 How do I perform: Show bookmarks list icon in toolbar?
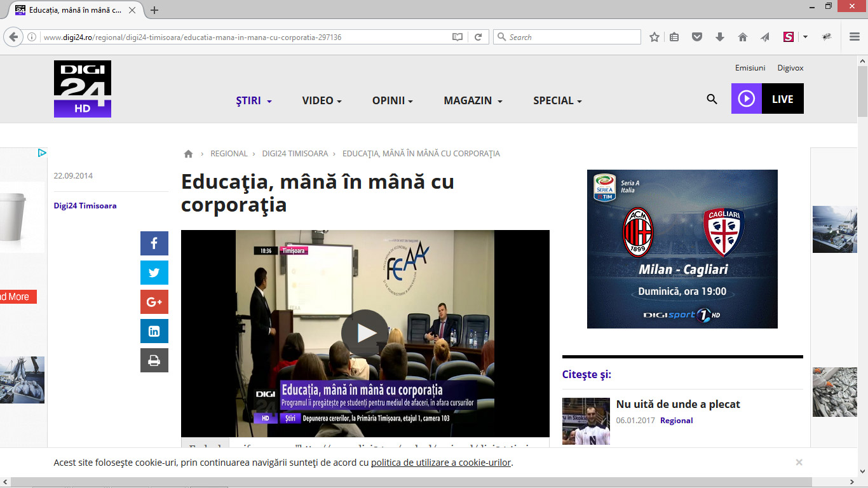(x=674, y=37)
